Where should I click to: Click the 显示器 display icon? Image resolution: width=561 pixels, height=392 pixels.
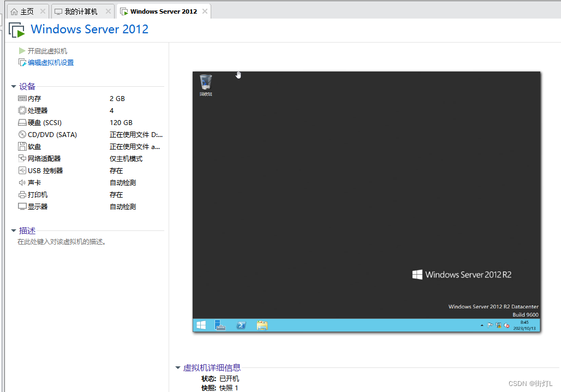point(22,206)
